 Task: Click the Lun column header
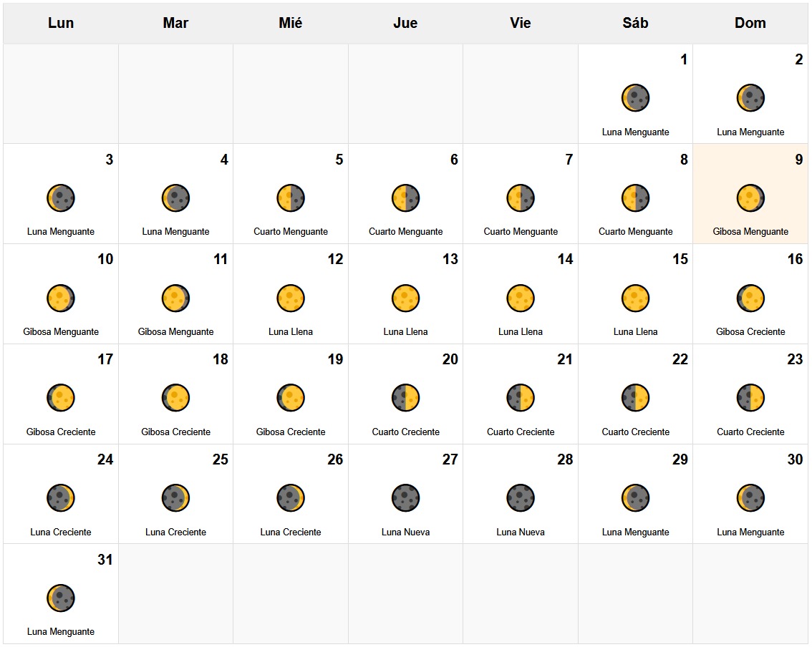61,23
